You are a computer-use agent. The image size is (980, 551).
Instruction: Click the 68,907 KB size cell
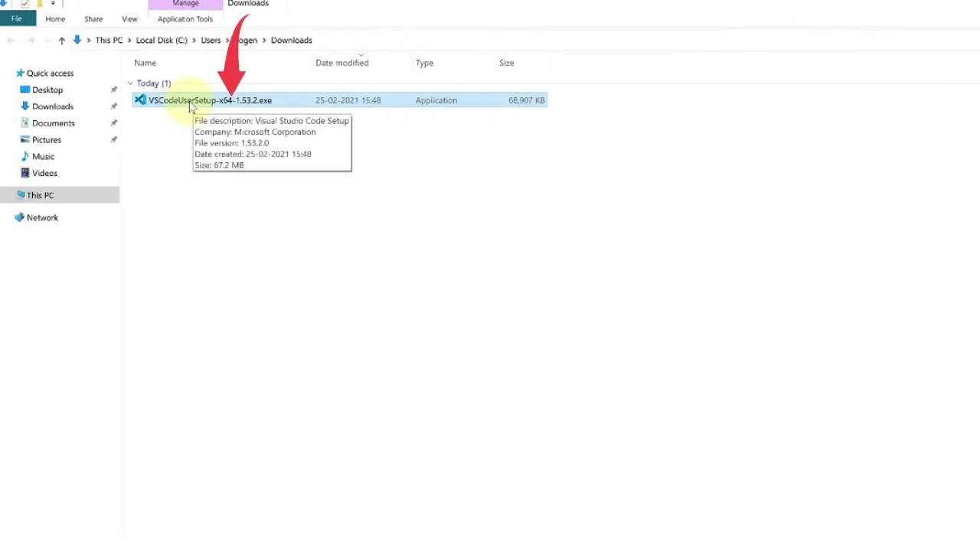coord(527,100)
